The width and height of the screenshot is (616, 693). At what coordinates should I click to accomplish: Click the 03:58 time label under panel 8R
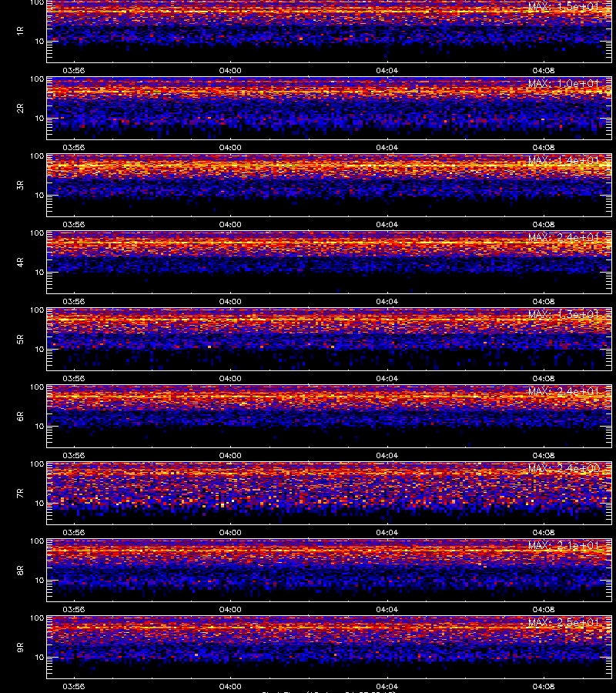(74, 610)
